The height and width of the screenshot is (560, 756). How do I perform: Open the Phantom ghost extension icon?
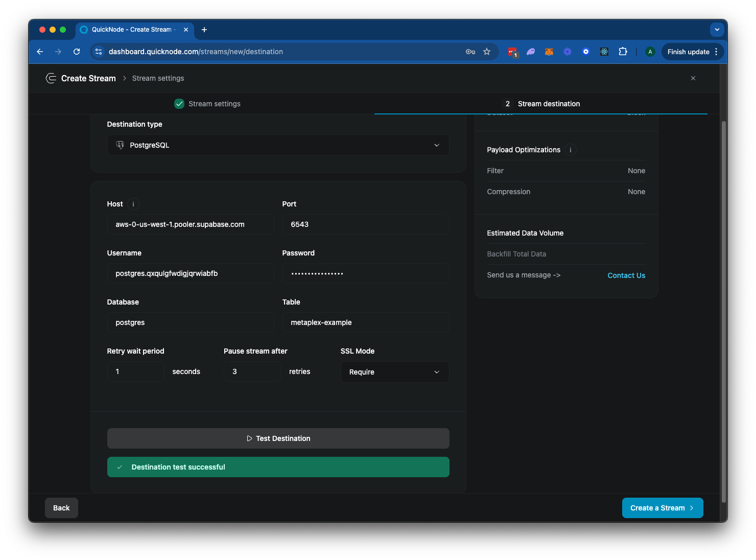(531, 52)
